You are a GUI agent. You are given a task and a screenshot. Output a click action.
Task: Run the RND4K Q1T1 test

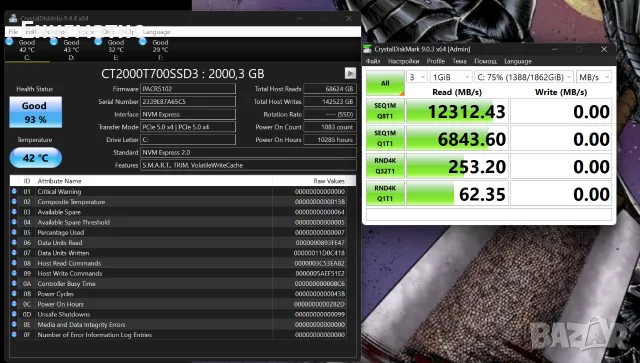(385, 193)
